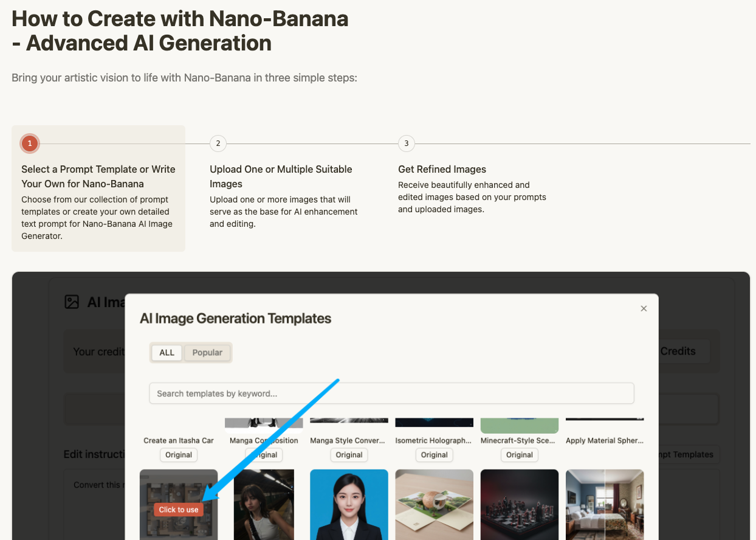Viewport: 756px width, 540px height.
Task: Click the search templates input field
Action: coord(391,393)
